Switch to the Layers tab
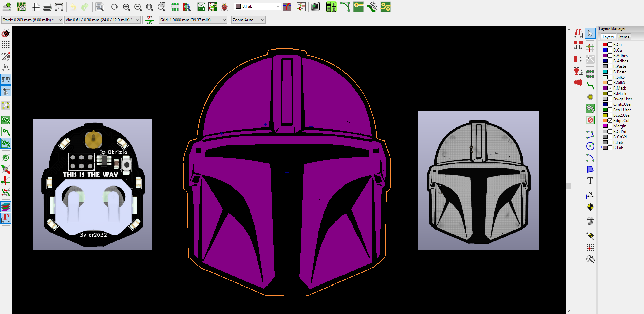The height and width of the screenshot is (314, 644). (608, 37)
